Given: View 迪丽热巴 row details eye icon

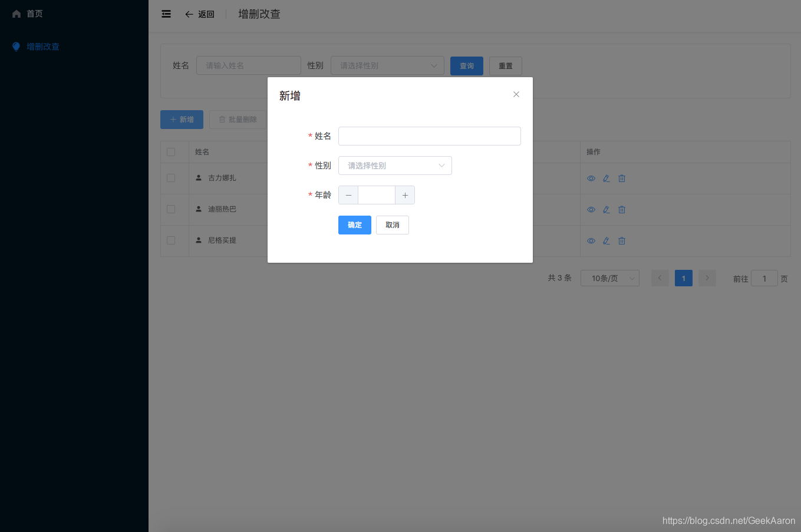Looking at the screenshot, I should click(x=591, y=210).
